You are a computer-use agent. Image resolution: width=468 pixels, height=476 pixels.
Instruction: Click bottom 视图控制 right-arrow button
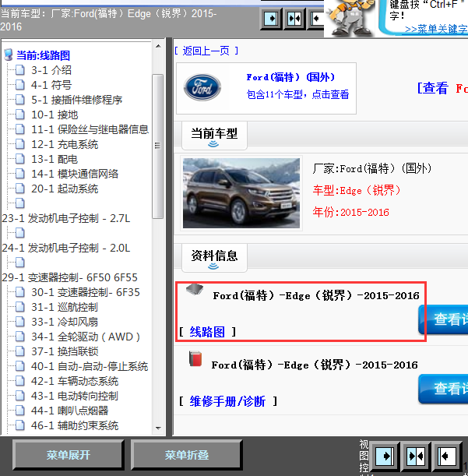[x=385, y=457]
